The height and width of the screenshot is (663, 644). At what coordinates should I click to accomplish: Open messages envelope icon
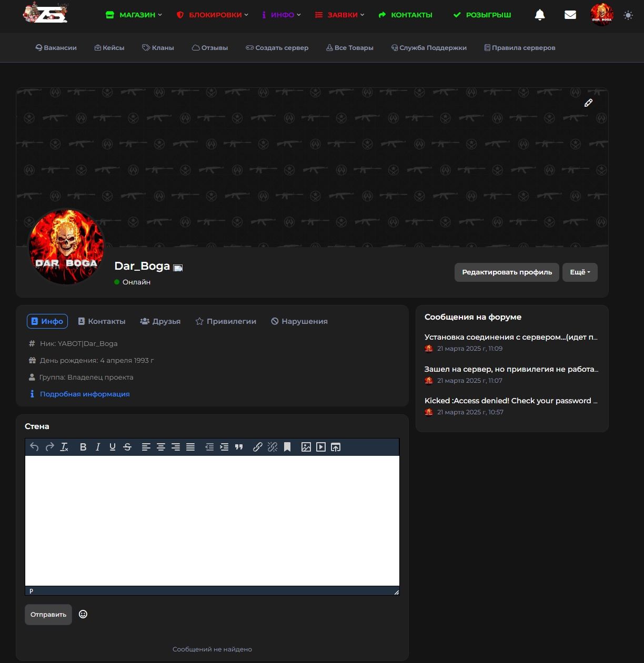point(570,15)
